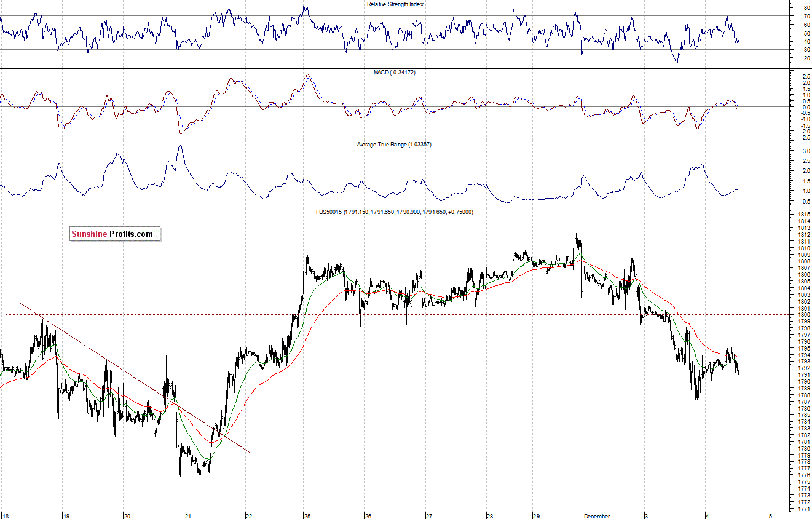Click the 0.0 value on the MACD axis

pyautogui.click(x=806, y=107)
